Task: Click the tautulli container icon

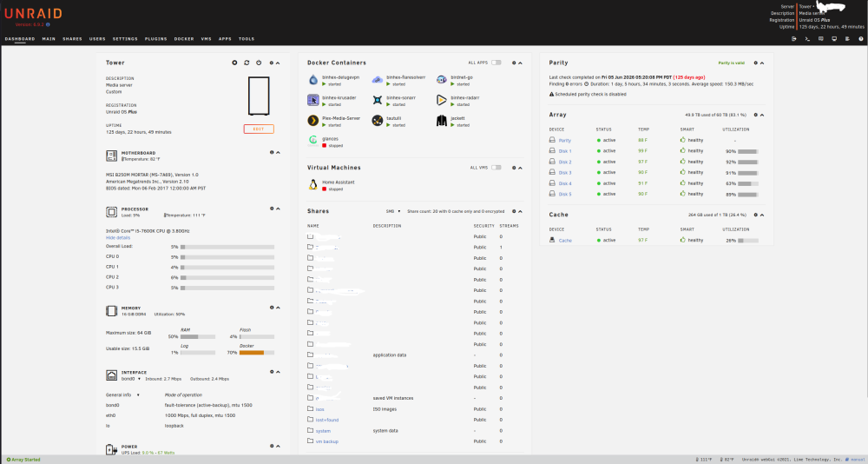Action: [378, 121]
